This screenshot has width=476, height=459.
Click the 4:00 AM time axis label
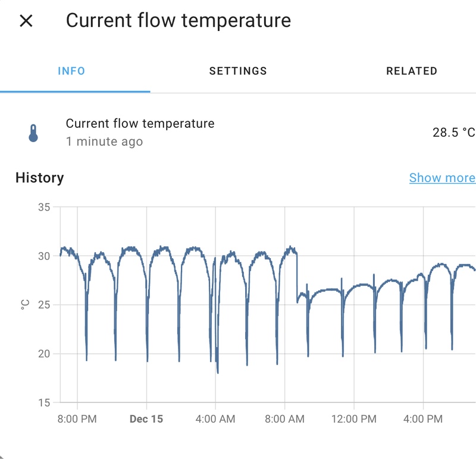click(215, 419)
